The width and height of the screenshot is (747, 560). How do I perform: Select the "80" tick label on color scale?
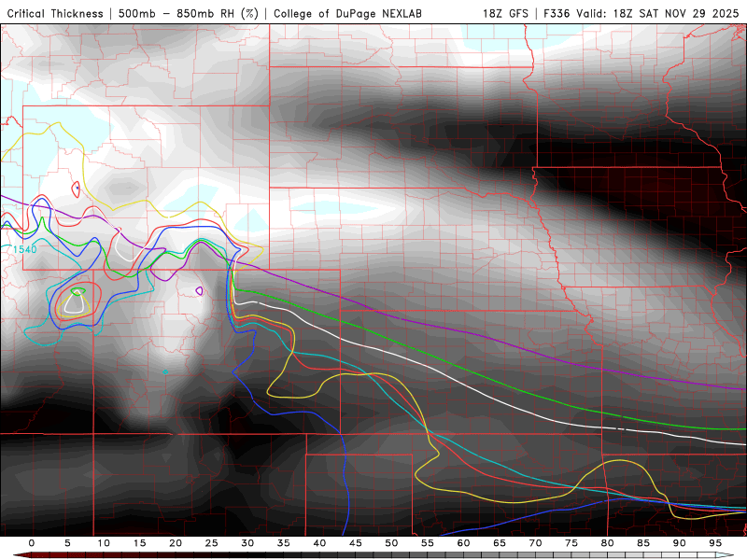[x=608, y=543]
